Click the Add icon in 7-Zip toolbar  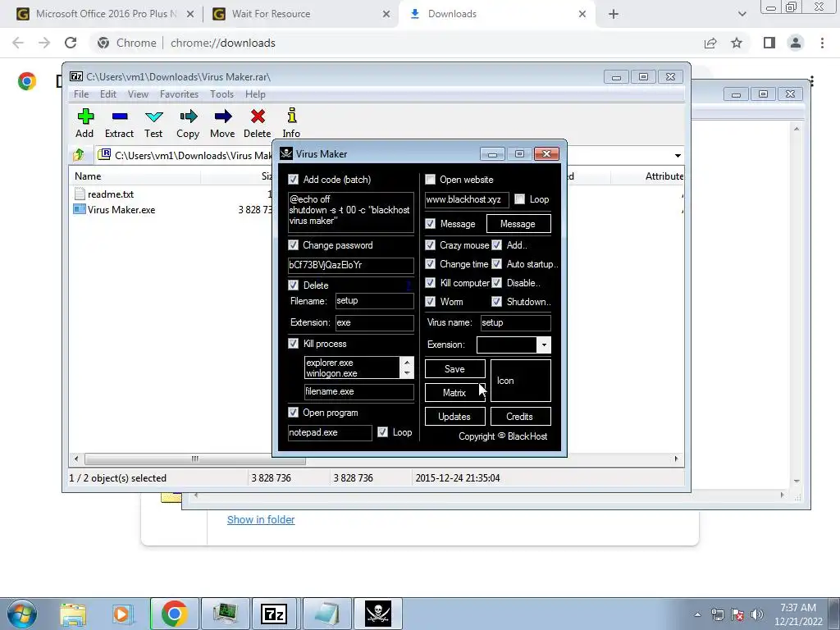click(x=84, y=116)
